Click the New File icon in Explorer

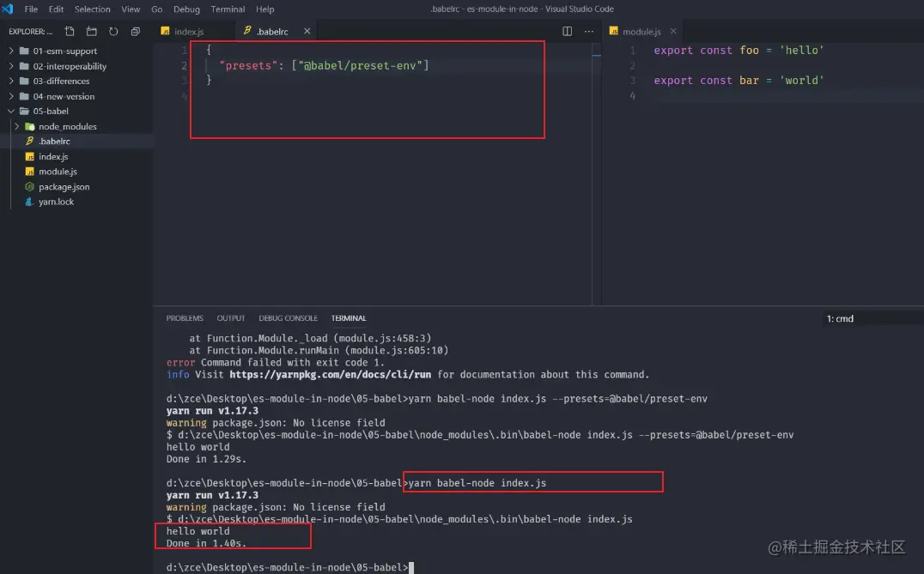coord(70,31)
